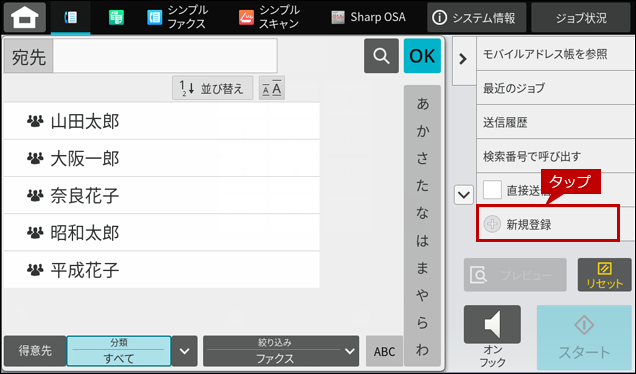
Task: Select 分類 すべて category
Action: 119,351
